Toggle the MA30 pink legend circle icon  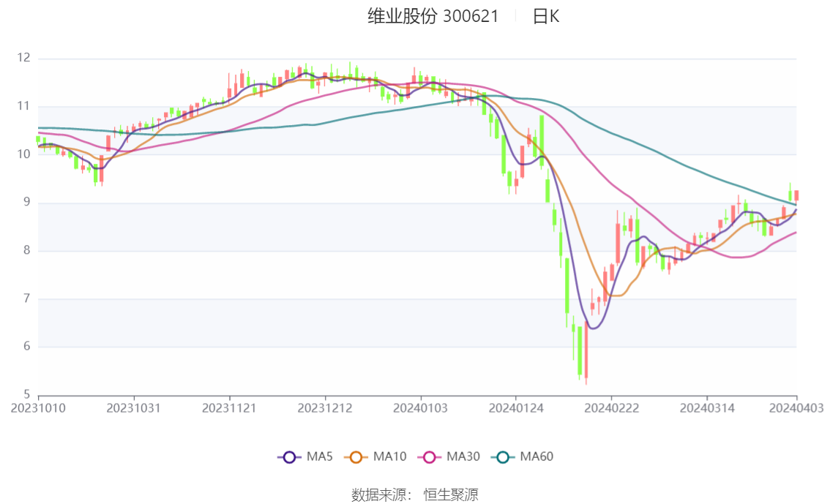430,457
